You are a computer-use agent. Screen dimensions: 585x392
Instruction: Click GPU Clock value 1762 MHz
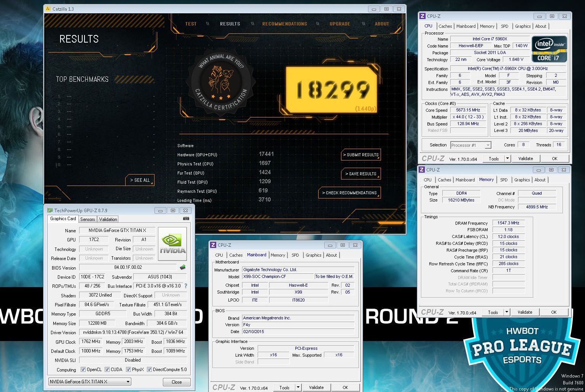pos(91,341)
